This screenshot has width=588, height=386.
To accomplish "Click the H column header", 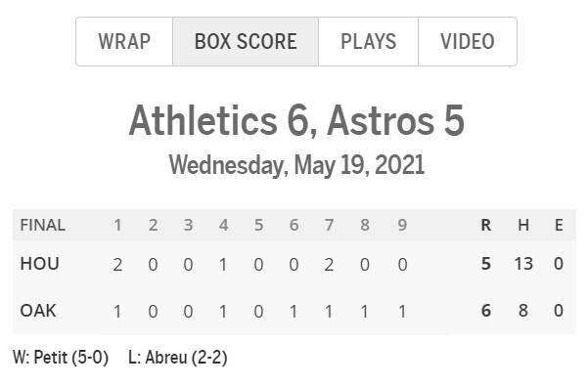I will click(x=523, y=225).
